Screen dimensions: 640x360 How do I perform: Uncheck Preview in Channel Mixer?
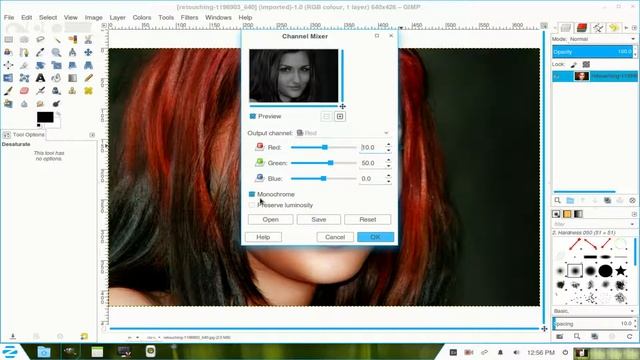point(253,116)
